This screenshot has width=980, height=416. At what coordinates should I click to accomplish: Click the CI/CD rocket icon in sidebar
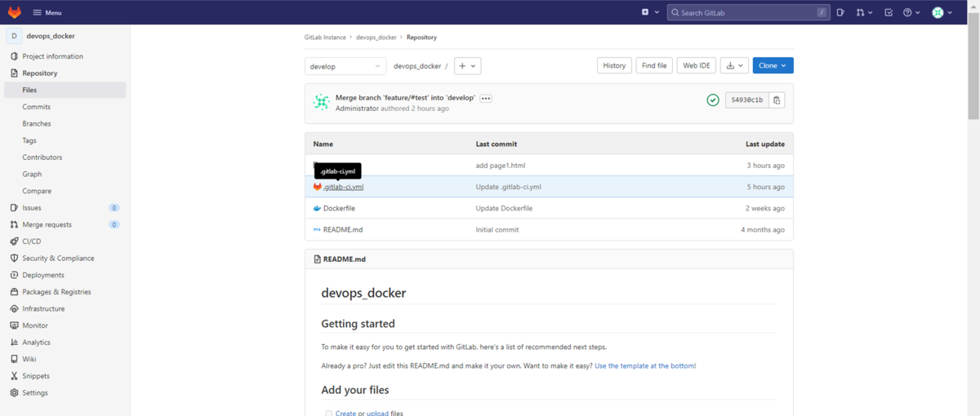[x=14, y=241]
